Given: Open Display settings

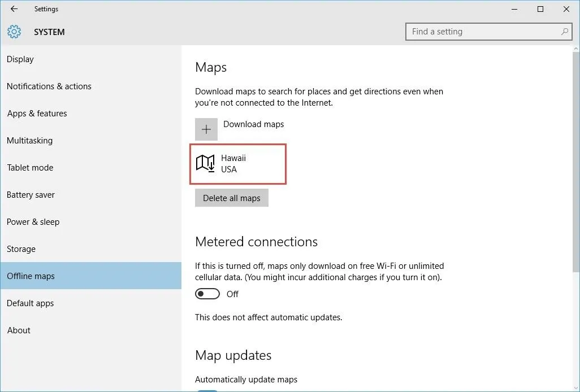Looking at the screenshot, I should [90, 59].
